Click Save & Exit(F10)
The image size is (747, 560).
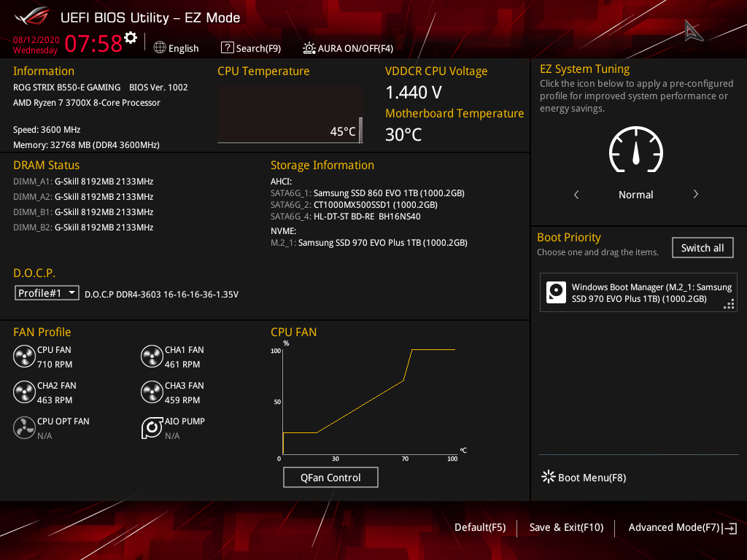[x=566, y=528]
